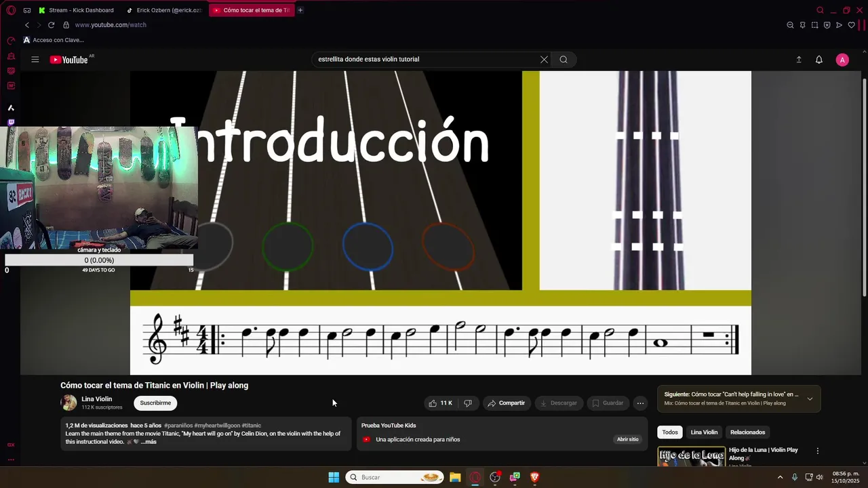The image size is (868, 488).
Task: Like the video with thumbs up
Action: coord(440,403)
